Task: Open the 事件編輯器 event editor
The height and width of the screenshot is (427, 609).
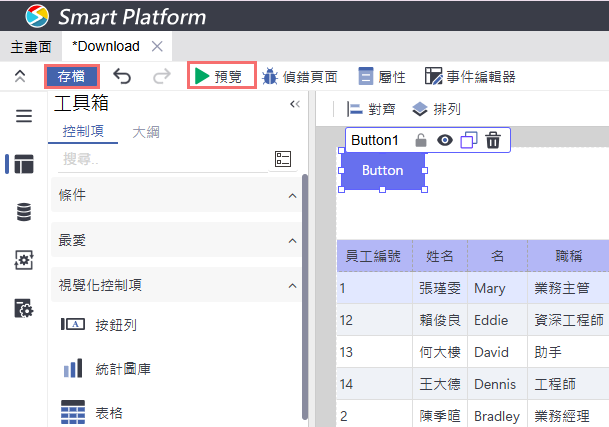Action: [x=470, y=77]
